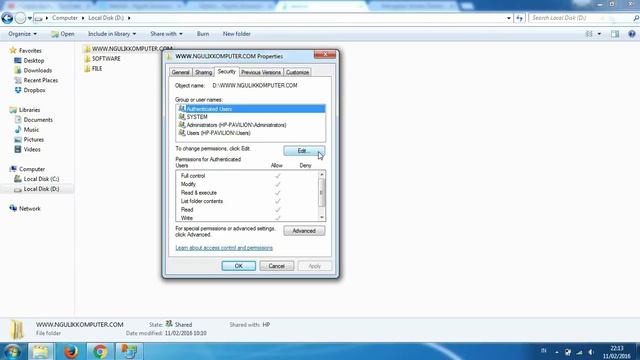Expand the view options dropdown arrow
Image resolution: width=640 pixels, height=360 pixels.
tap(599, 34)
